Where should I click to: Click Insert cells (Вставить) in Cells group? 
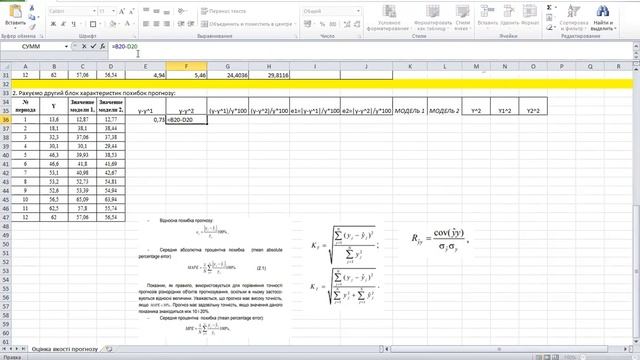point(487,16)
